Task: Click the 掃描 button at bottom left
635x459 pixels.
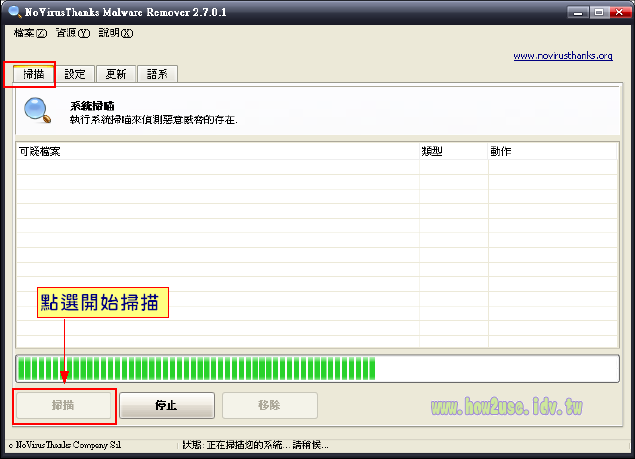Action: click(64, 406)
